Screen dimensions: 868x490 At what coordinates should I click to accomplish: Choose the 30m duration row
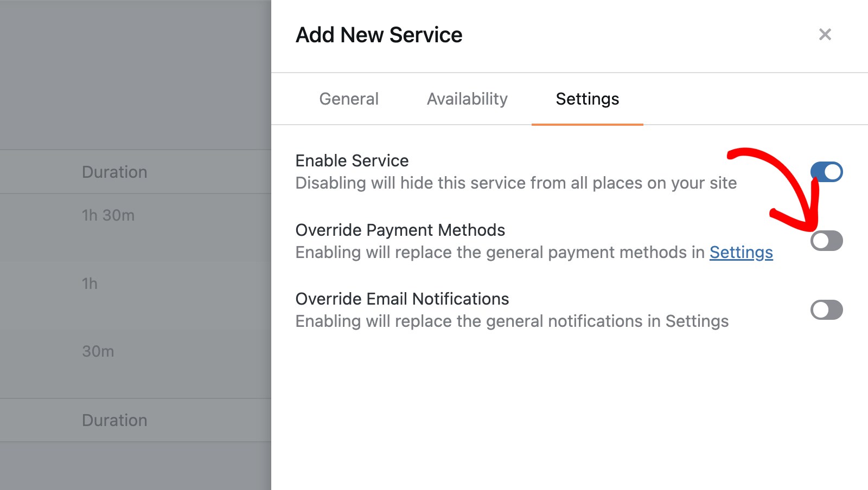[x=98, y=351]
